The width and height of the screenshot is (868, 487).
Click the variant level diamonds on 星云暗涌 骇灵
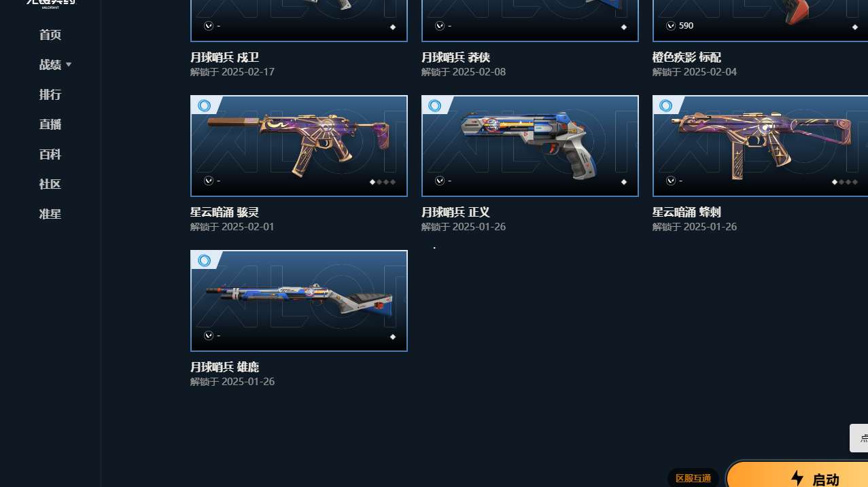(x=383, y=182)
